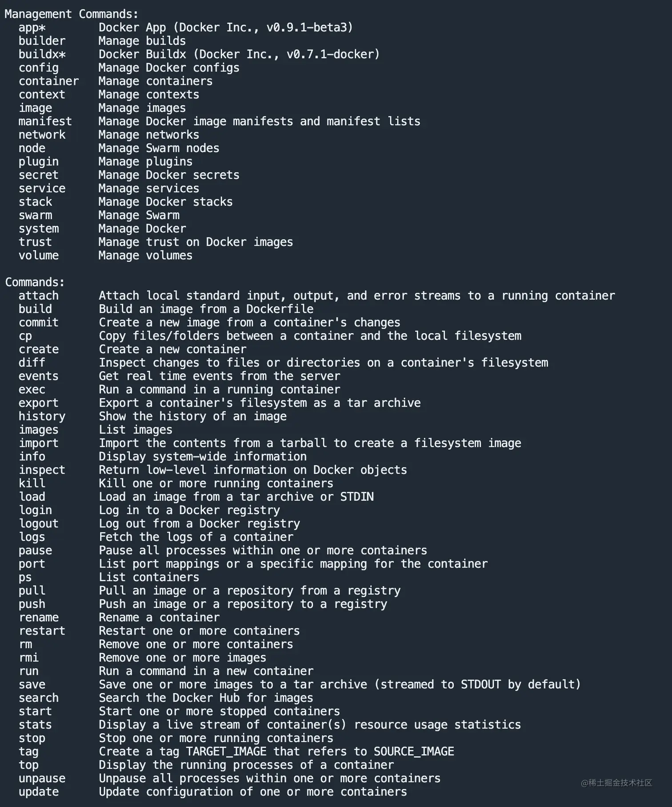Click the "Commands:" section heading
672x807 pixels.
click(35, 282)
